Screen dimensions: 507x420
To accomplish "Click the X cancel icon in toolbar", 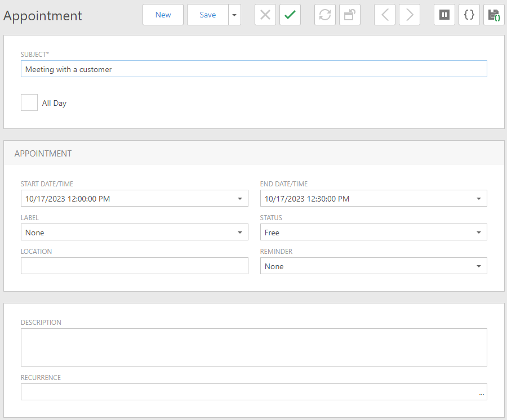I will tap(265, 15).
